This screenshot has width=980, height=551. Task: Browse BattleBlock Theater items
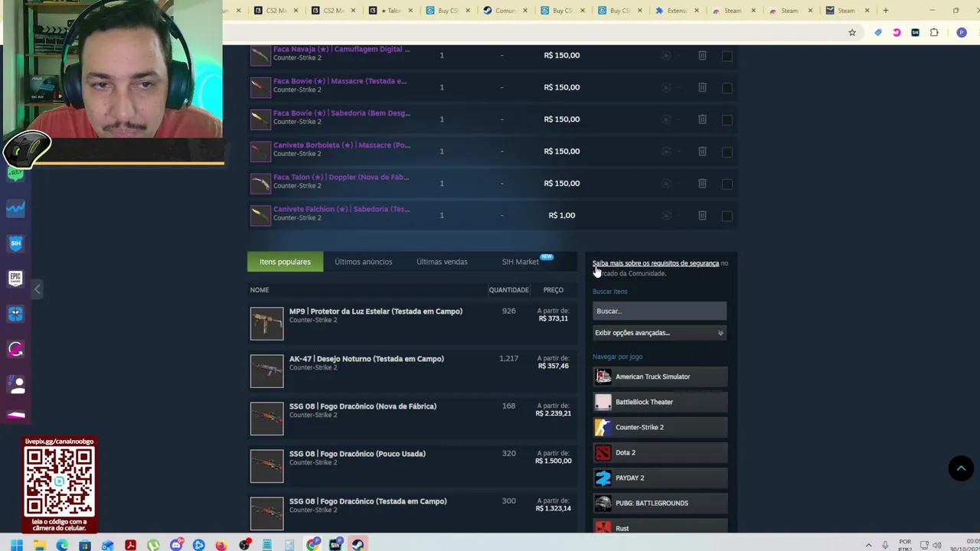659,402
